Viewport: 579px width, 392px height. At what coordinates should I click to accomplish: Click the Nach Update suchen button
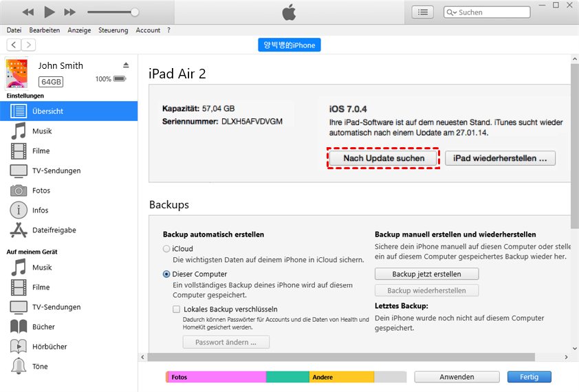[x=382, y=158]
